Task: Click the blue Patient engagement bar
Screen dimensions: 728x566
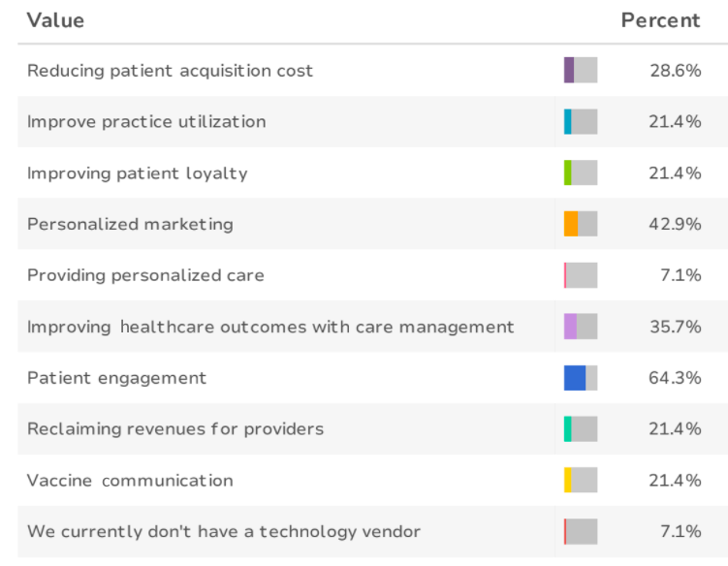Action: (x=575, y=378)
